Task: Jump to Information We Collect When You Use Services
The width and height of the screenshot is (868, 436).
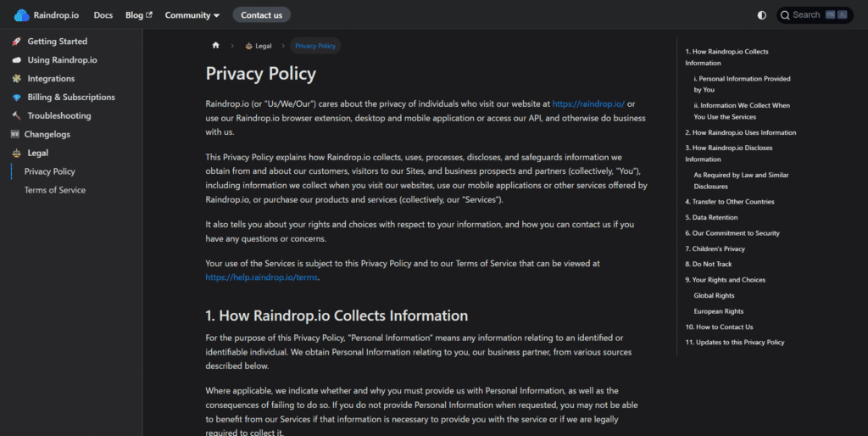Action: tap(742, 111)
